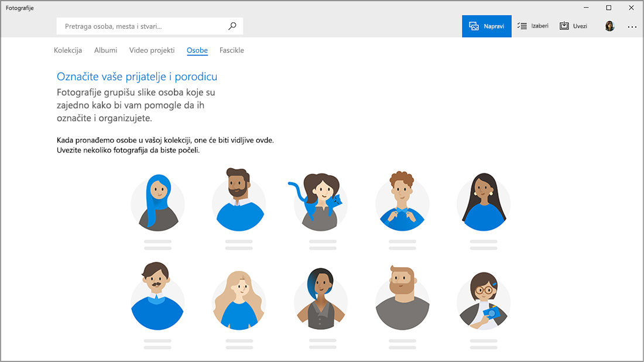Screen dimensions: 644x362
Task: Select the long dark-haired woman with earrings avatar
Action: [484, 202]
